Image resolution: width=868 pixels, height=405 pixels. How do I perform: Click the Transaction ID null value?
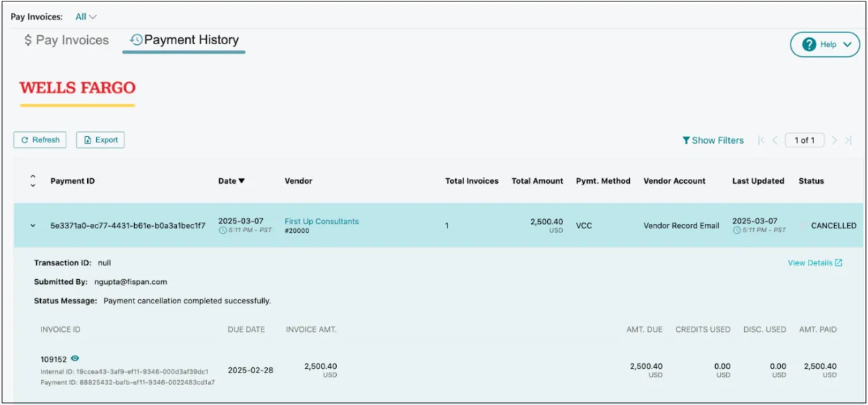[x=104, y=263]
